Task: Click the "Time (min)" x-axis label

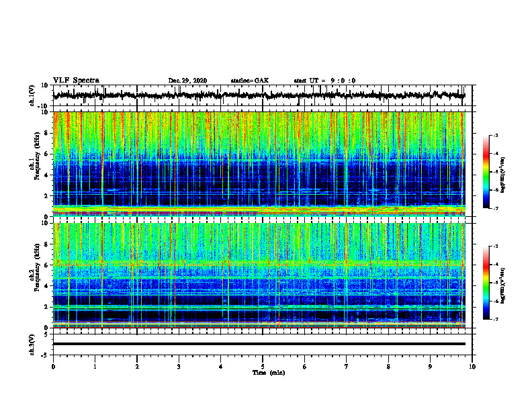Action: (269, 373)
